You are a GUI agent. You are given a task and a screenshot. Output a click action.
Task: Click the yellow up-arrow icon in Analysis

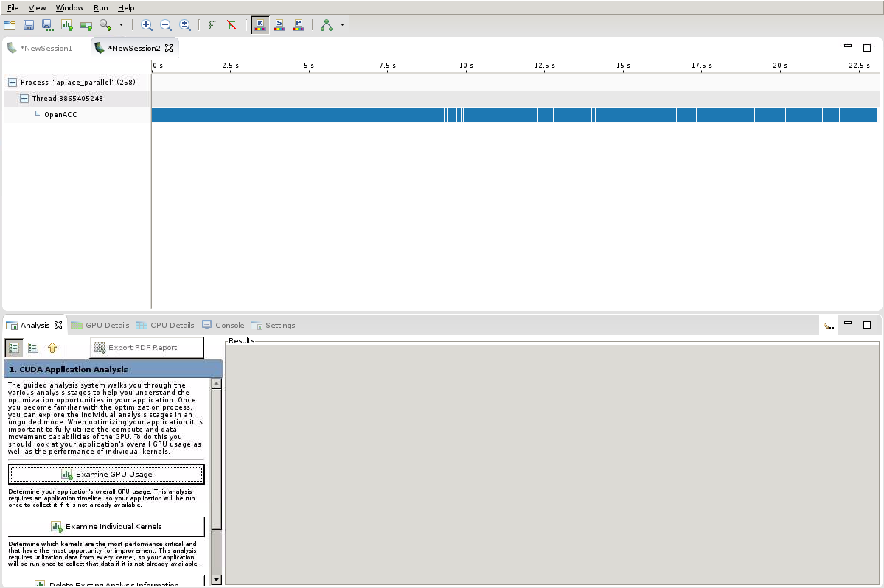pyautogui.click(x=52, y=348)
